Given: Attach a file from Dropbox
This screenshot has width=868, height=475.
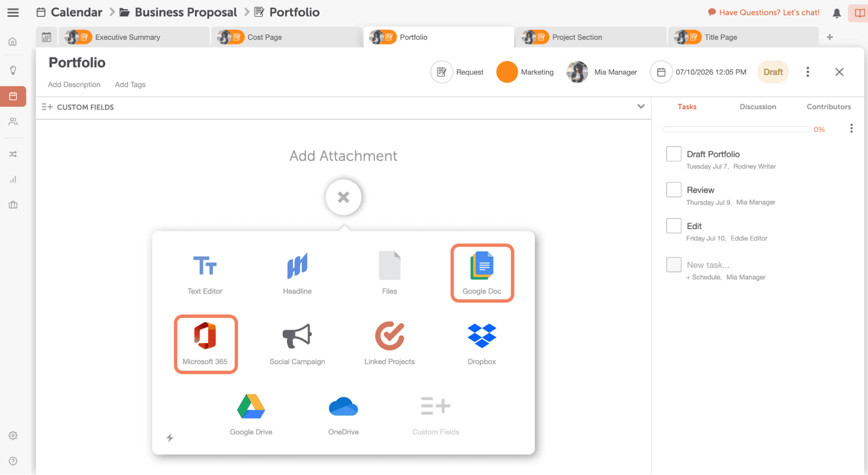Looking at the screenshot, I should pyautogui.click(x=482, y=343).
